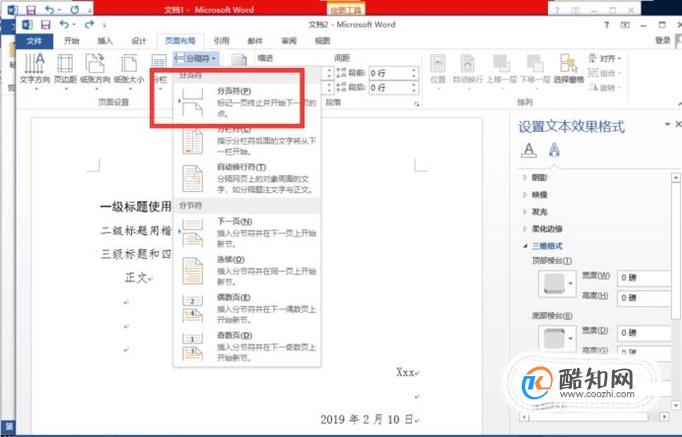
Task: Click the 段前 spacing before field
Action: pos(389,73)
